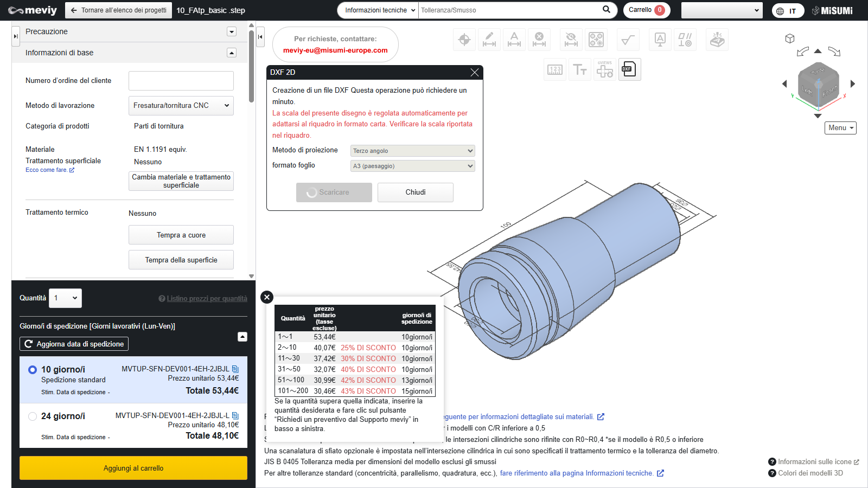Click the 6VIEWS download icon

point(604,69)
